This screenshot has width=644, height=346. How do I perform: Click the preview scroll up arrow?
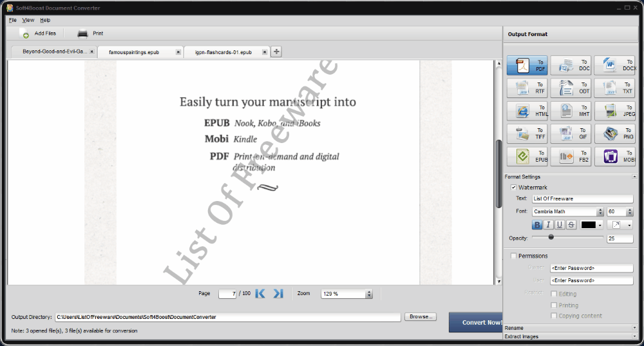coord(498,64)
